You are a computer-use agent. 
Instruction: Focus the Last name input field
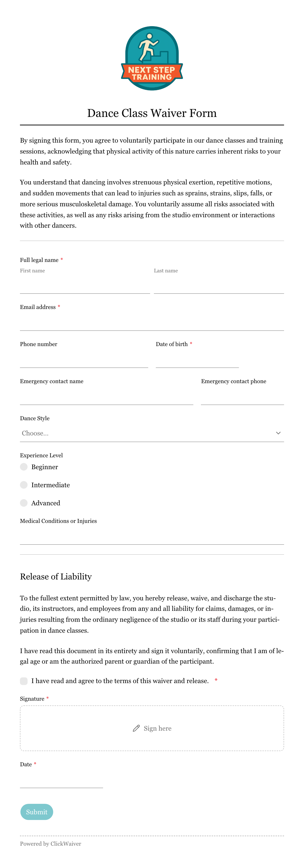coord(219,285)
